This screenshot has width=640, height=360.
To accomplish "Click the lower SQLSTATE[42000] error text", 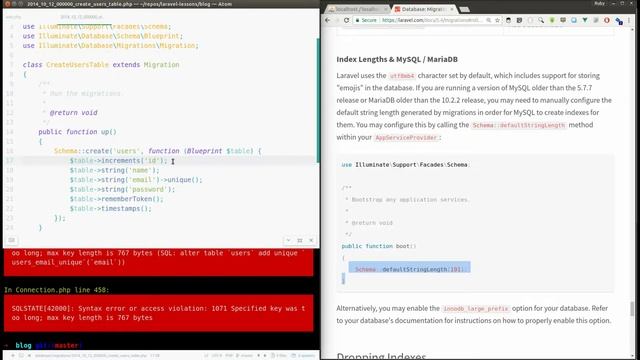I will (x=158, y=313).
